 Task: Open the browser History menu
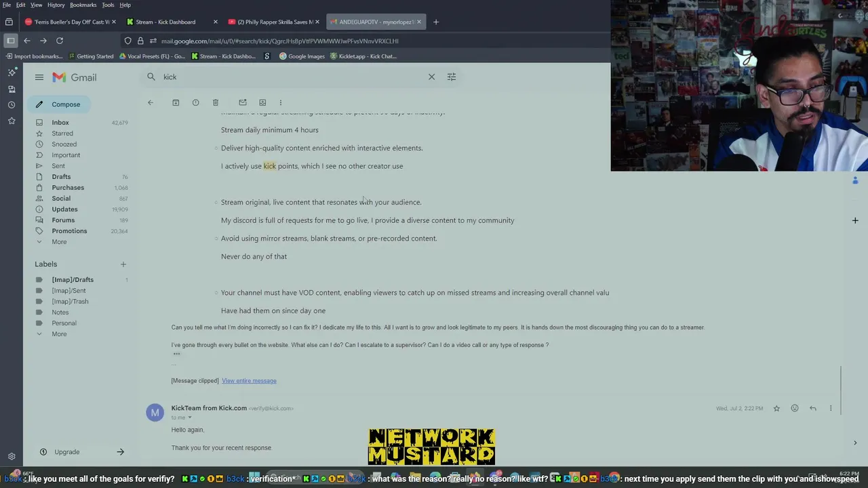[x=56, y=5]
